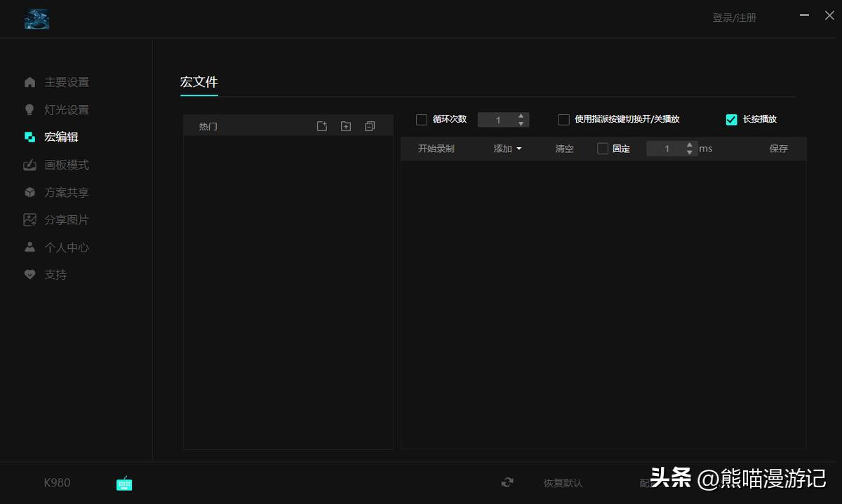Image resolution: width=842 pixels, height=504 pixels.
Task: Switch to the 宏文件 tab
Action: click(x=199, y=82)
